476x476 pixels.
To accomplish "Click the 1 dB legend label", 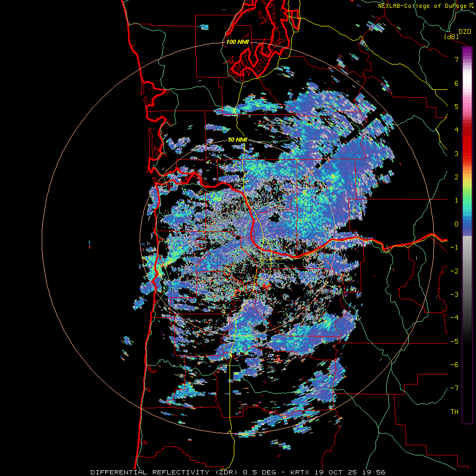I will pyautogui.click(x=456, y=200).
